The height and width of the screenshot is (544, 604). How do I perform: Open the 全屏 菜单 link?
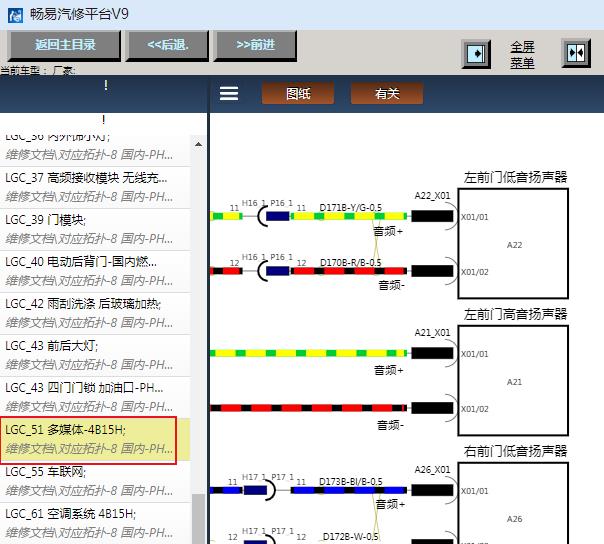[522, 54]
